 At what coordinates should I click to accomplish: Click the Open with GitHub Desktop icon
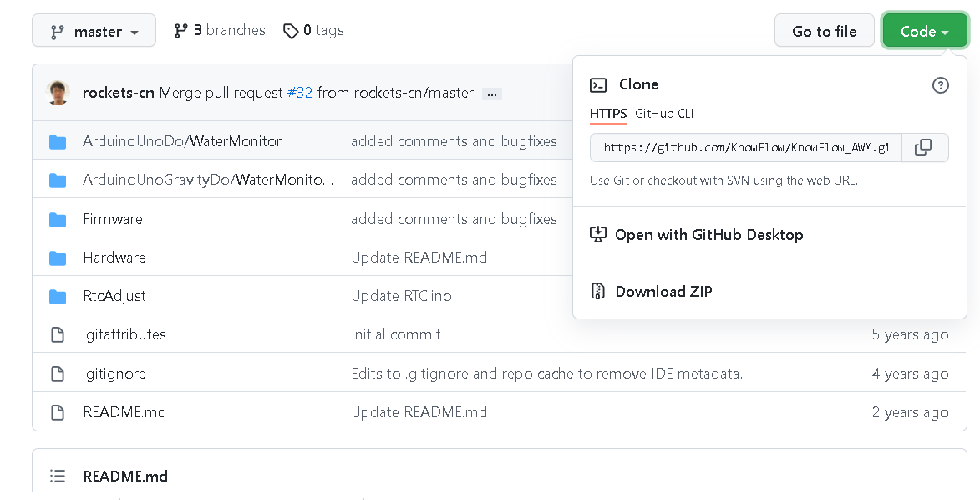click(x=597, y=235)
